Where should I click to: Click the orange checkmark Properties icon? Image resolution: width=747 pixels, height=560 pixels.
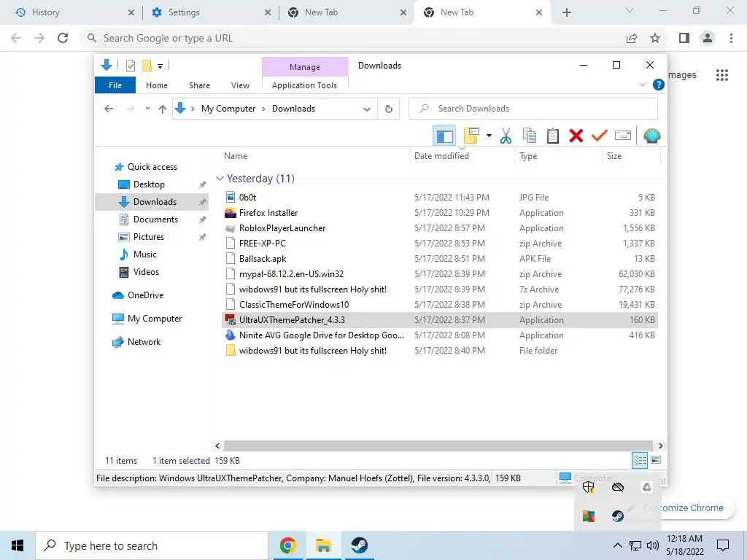point(600,136)
